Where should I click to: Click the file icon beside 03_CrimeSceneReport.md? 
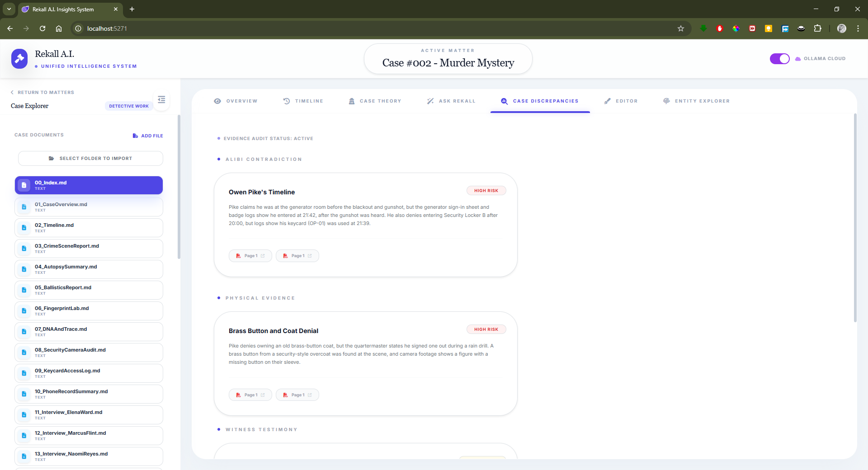24,249
